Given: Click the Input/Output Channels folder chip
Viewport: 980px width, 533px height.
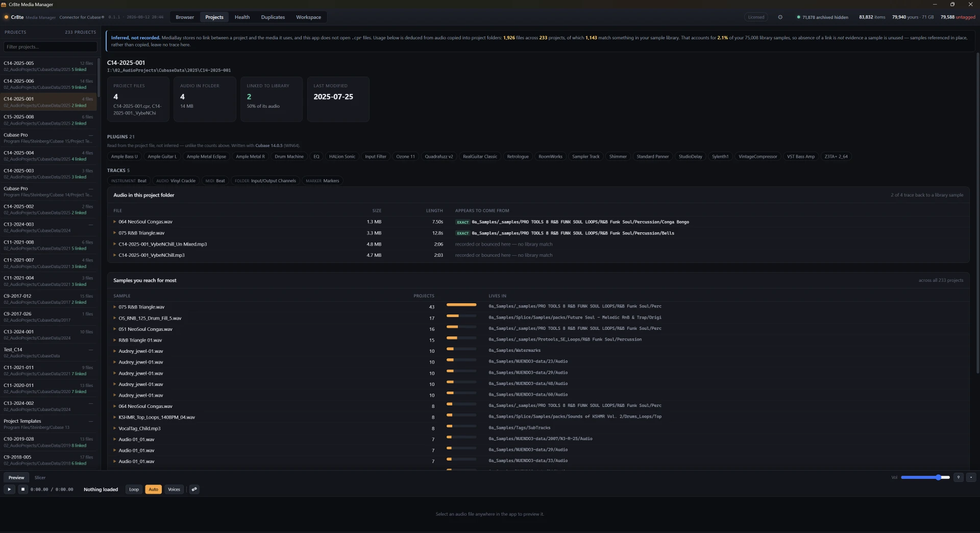Looking at the screenshot, I should pos(265,180).
